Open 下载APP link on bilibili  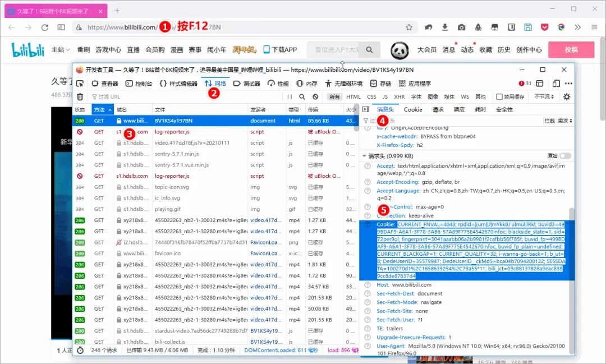pos(280,49)
